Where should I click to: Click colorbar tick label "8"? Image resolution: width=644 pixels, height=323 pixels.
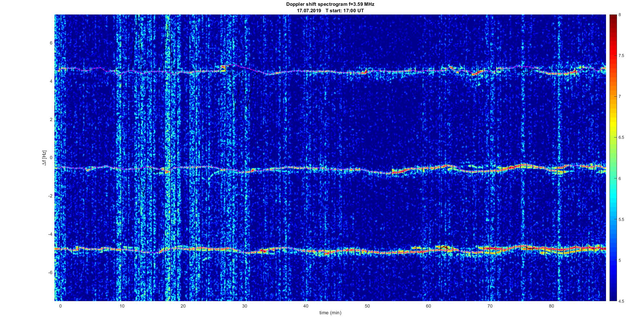coord(620,15)
